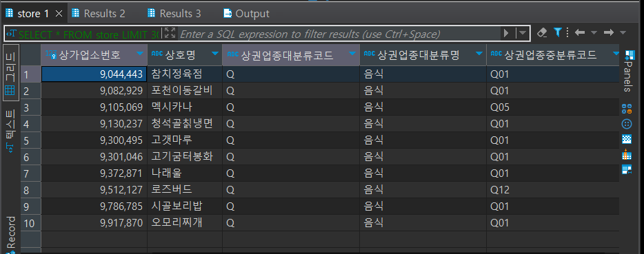
Task: Select the 나래울 cell
Action: pos(185,173)
